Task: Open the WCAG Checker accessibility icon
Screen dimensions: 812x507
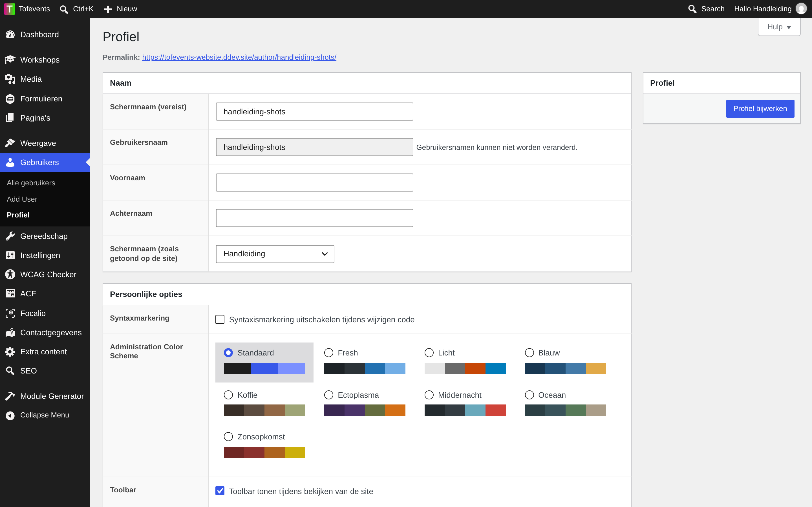Action: [x=10, y=274]
